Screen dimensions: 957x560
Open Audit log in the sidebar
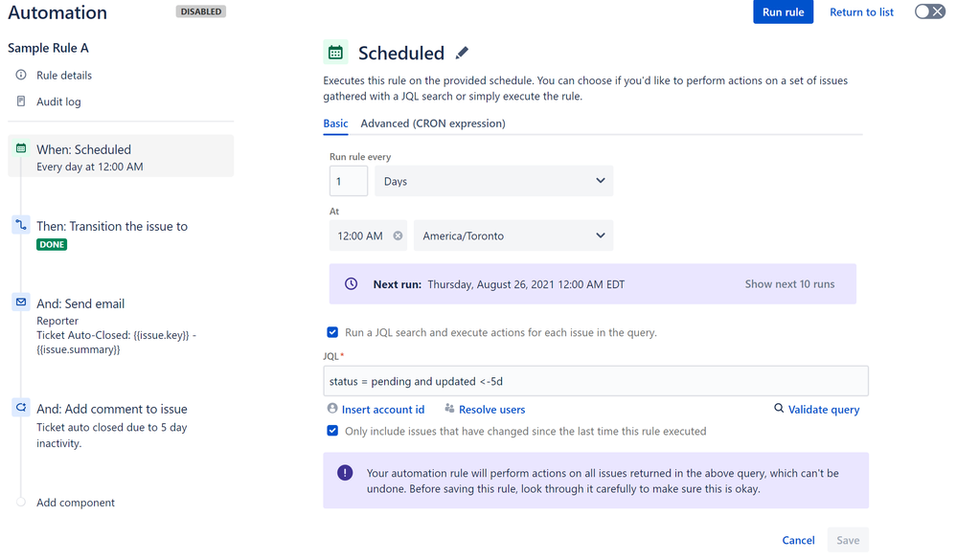pos(58,101)
